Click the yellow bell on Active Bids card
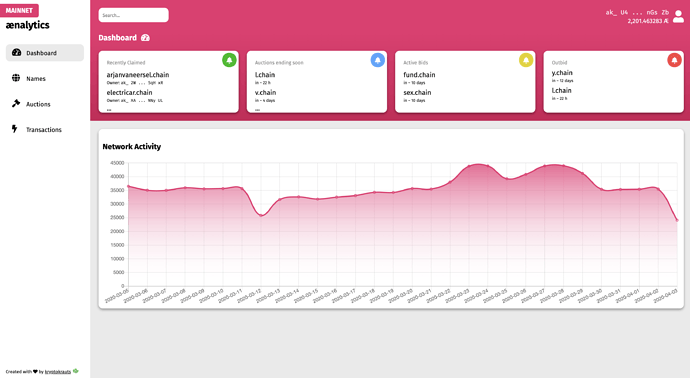Viewport: 690px width, 378px height. 526,60
